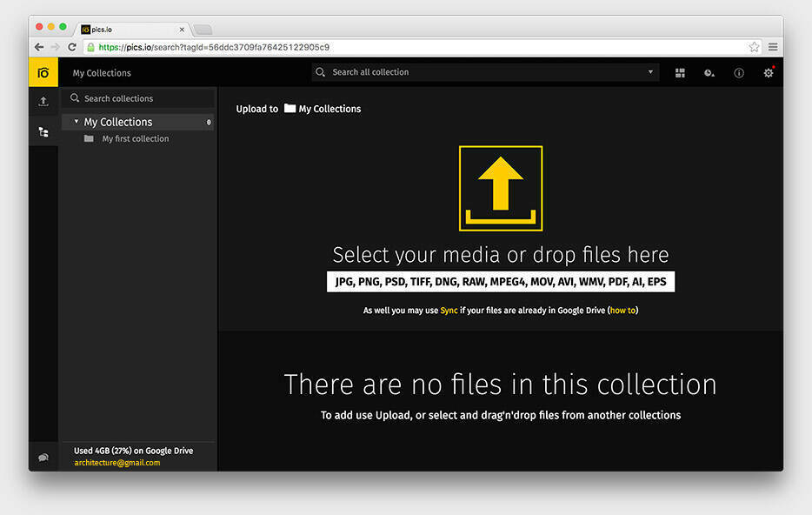Click There are no files in this collection
The width and height of the screenshot is (812, 515).
tap(500, 385)
